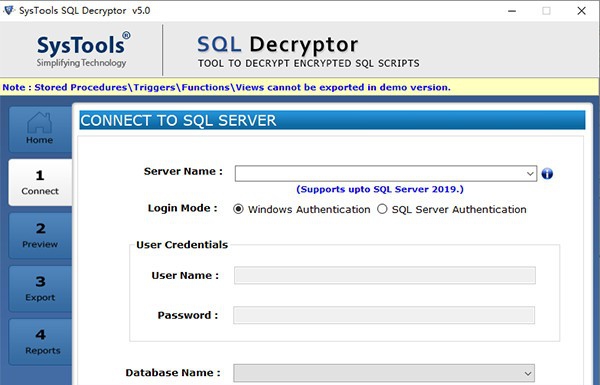Go to step 2 Preview tab
This screenshot has width=600, height=385.
point(40,236)
